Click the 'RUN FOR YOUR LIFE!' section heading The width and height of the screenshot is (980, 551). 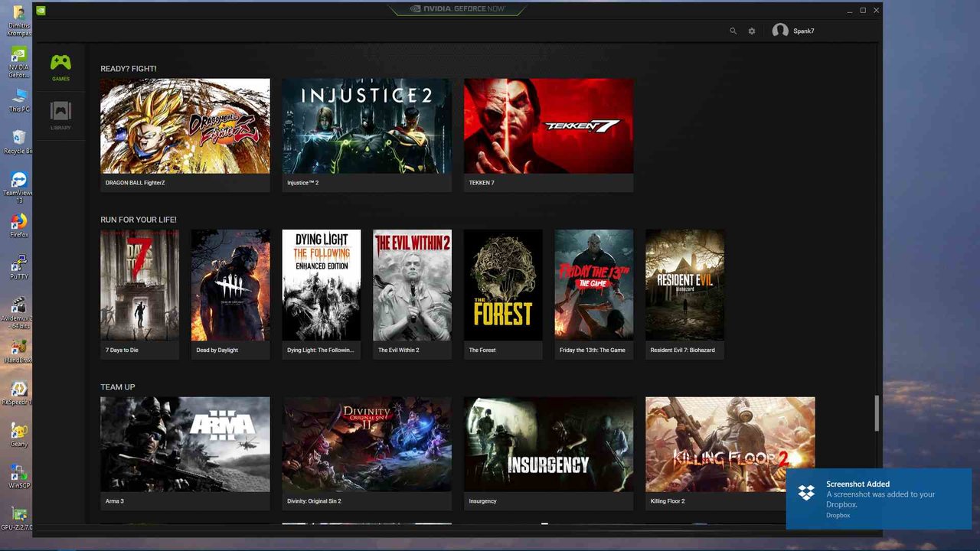pyautogui.click(x=139, y=220)
